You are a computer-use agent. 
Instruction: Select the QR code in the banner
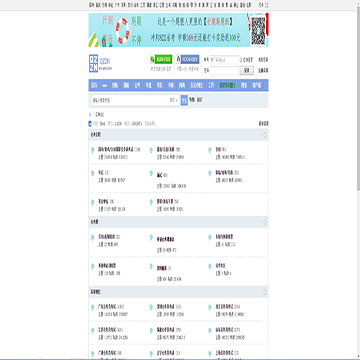click(258, 31)
